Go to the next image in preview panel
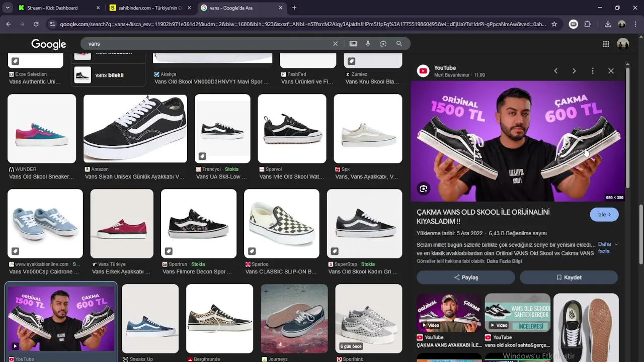644x362 pixels. click(x=574, y=71)
